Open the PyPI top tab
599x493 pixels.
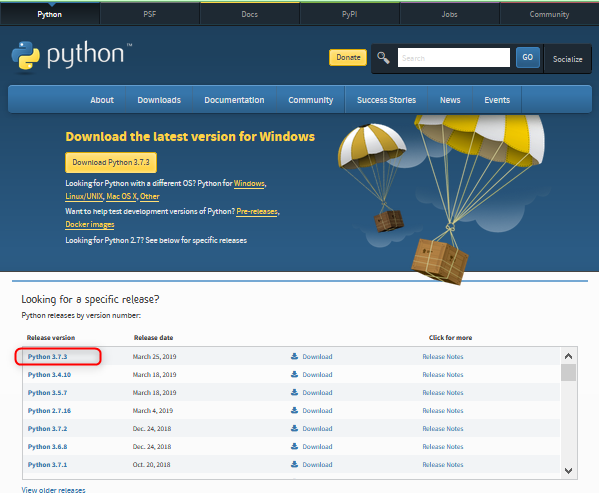(x=350, y=14)
